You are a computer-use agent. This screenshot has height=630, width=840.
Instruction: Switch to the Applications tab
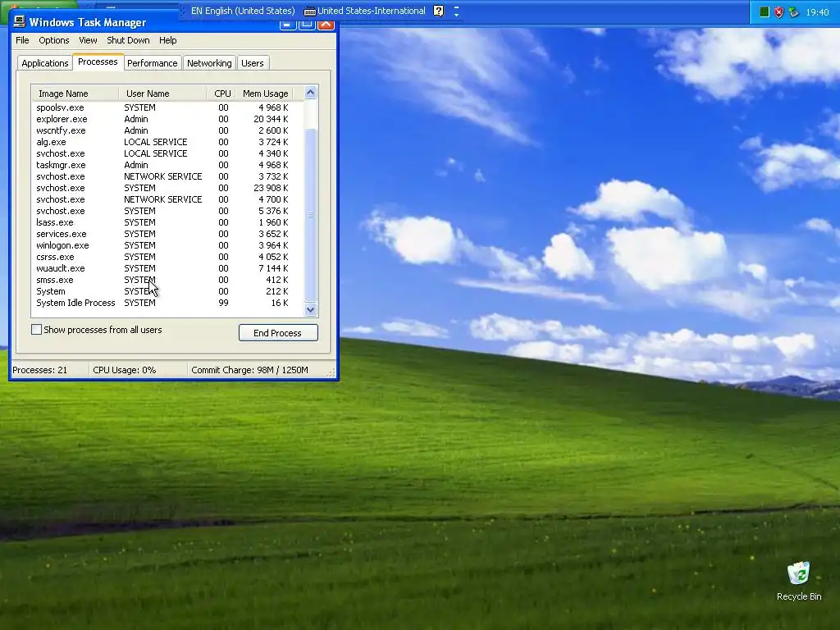45,63
